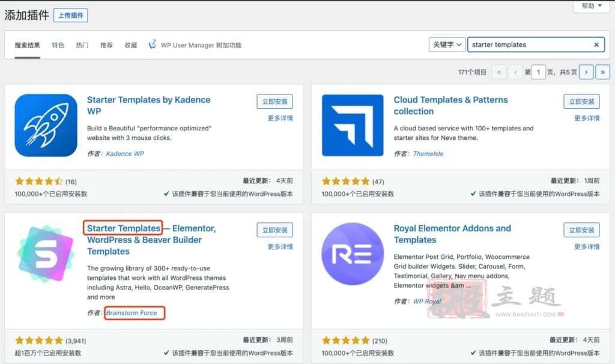Go to next page of results
Screen dimensions: 615x364
pos(586,72)
